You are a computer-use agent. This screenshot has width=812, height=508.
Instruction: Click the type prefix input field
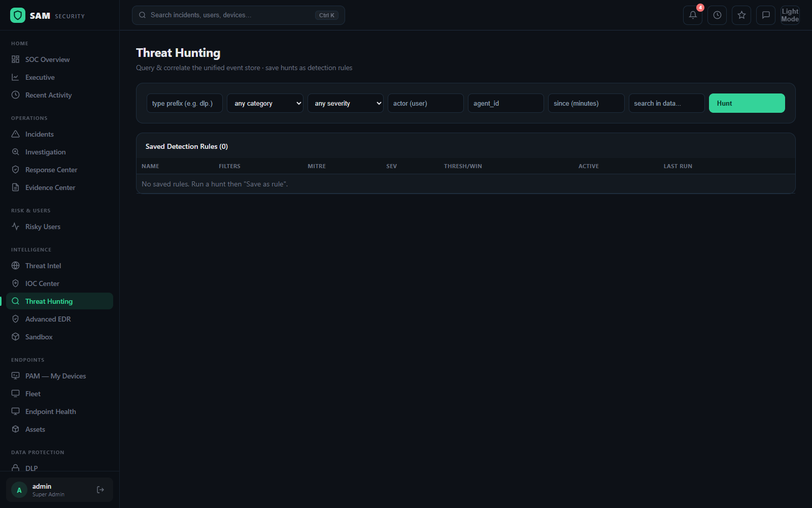(x=185, y=103)
